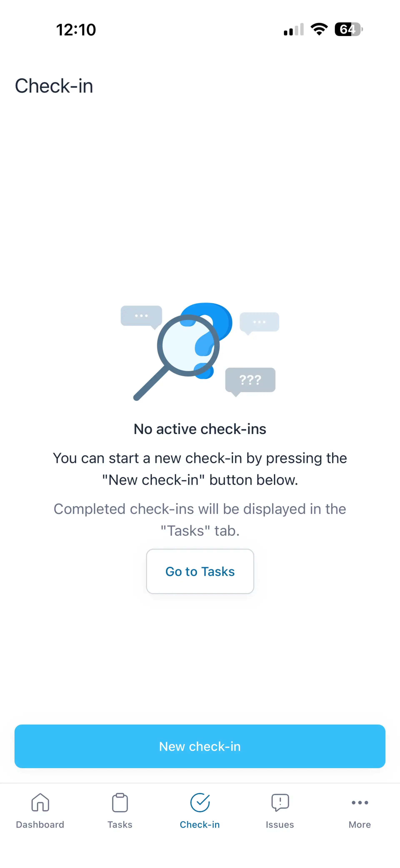Tap the Wi-Fi status icon
Screen dimensions: 400x868
318,30
